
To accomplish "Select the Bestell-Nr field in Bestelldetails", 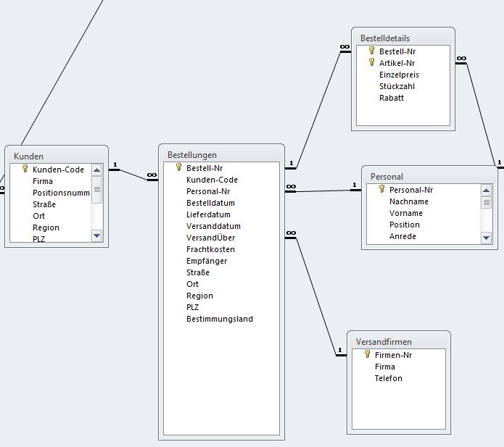I will (397, 51).
